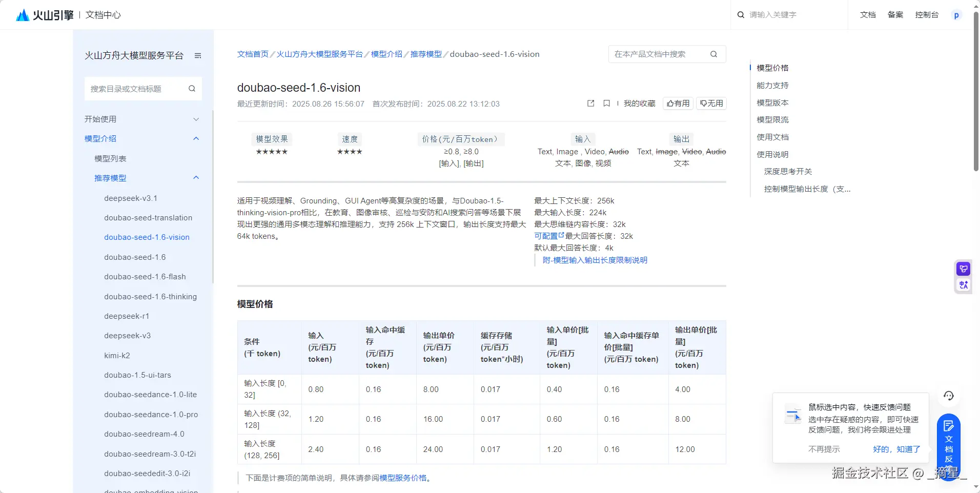This screenshot has height=493, width=980.
Task: Open 控制台 in the top navigation
Action: coord(926,15)
